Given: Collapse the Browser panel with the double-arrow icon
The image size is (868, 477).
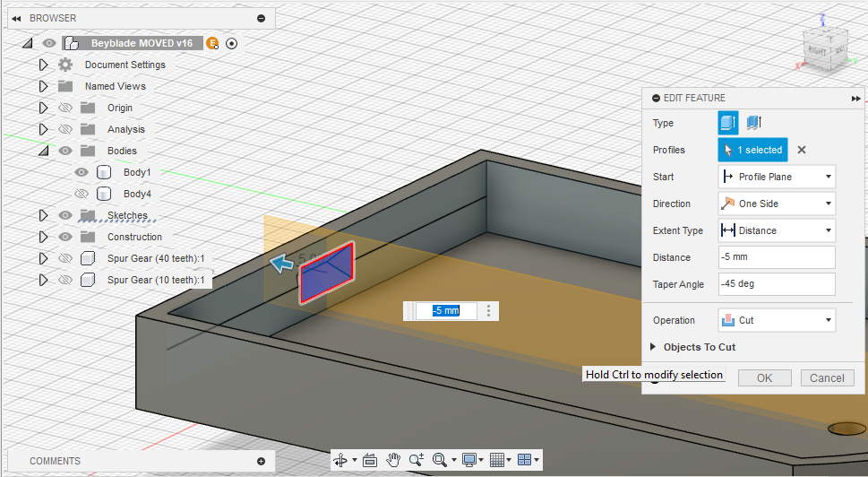Looking at the screenshot, I should 17,18.
